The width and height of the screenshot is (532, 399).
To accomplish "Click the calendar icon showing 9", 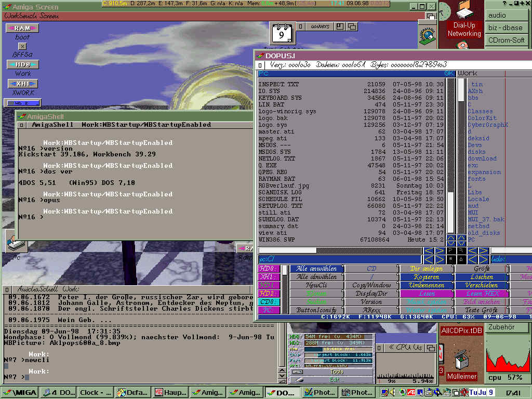I will (282, 34).
